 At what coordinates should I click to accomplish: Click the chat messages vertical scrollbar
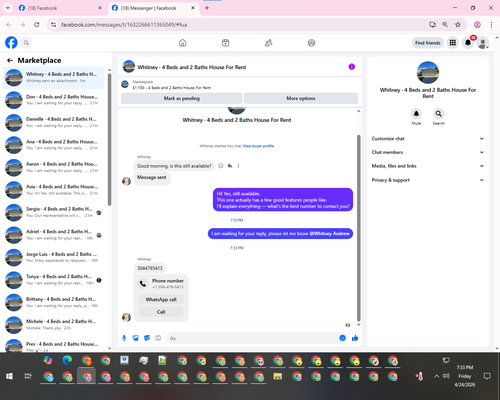point(359,228)
